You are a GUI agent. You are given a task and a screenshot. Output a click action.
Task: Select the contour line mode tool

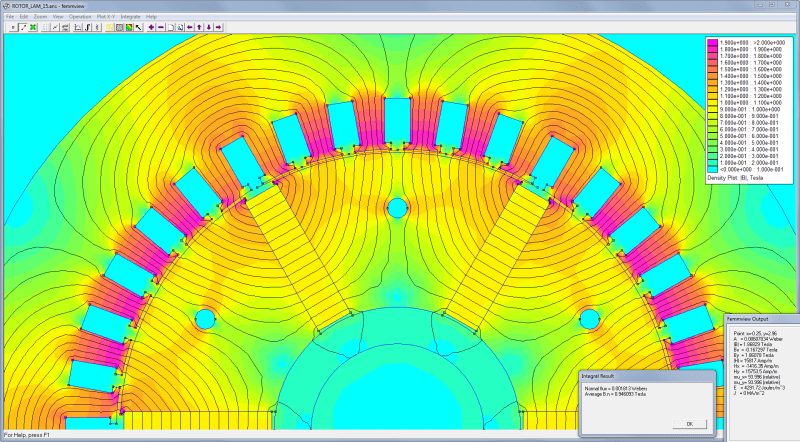(x=23, y=27)
